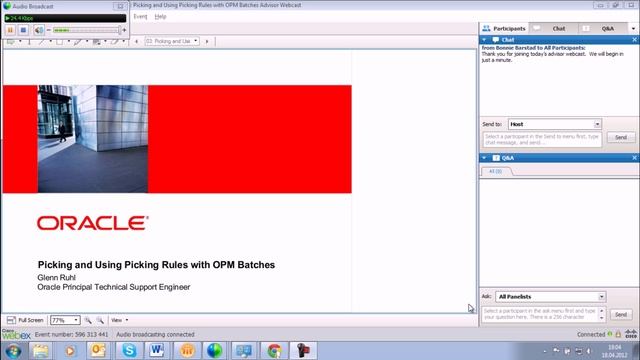The height and width of the screenshot is (360, 640).
Task: Click the volume increase plus button
Action: (124, 30)
